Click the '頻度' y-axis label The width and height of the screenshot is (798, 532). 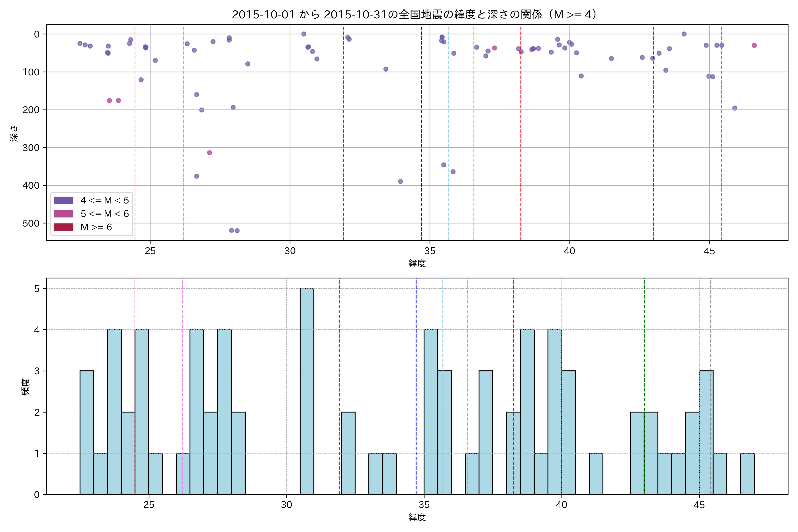pos(26,387)
